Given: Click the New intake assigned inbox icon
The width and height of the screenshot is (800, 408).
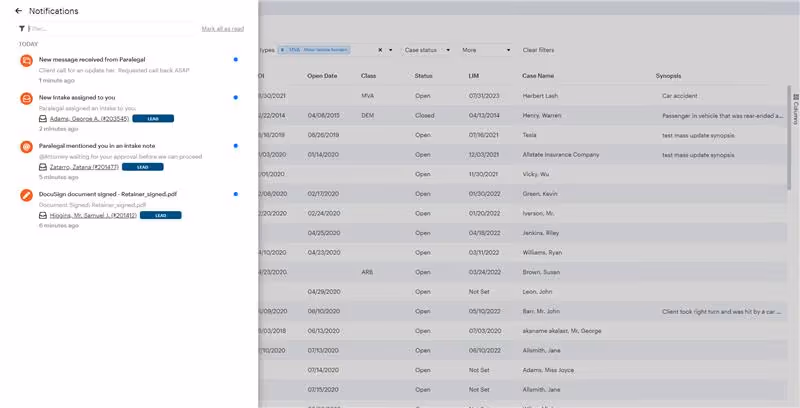Looking at the screenshot, I should tap(27, 98).
